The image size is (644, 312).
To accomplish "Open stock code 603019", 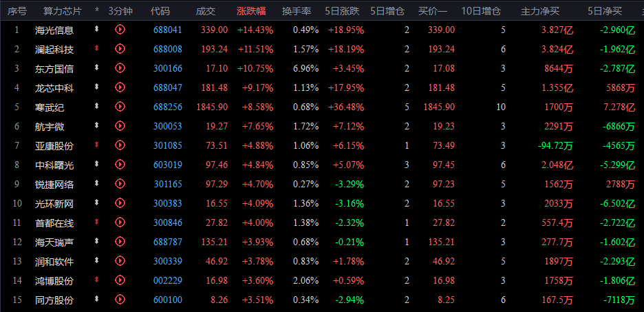I will coord(168,165).
